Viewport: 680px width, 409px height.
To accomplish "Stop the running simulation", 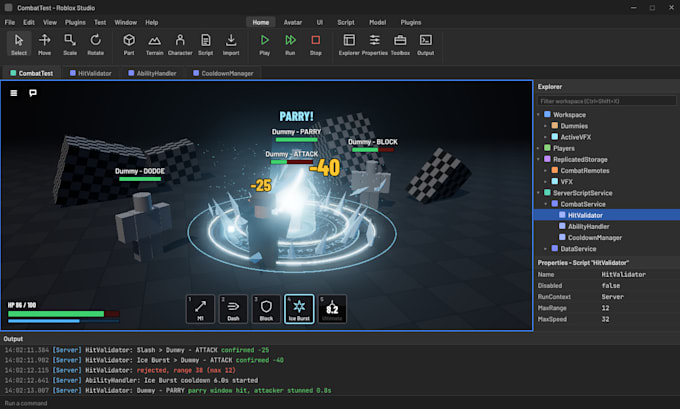I will pos(316,44).
